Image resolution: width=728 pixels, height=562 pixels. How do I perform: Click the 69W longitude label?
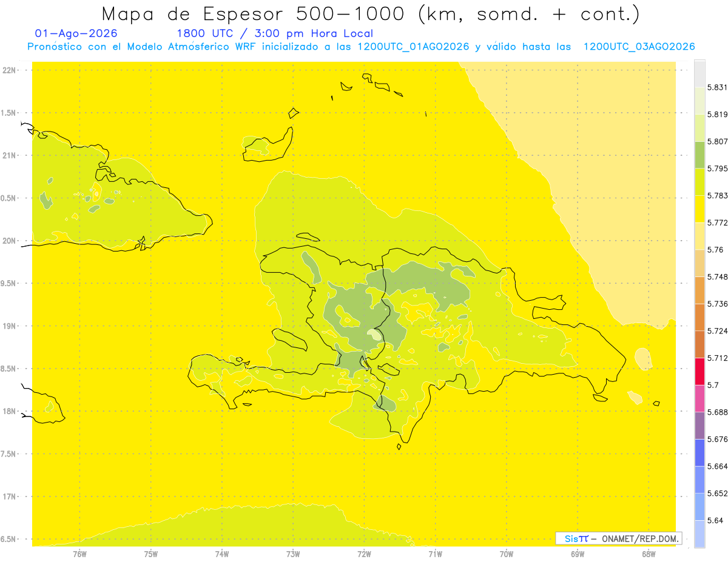click(x=578, y=554)
